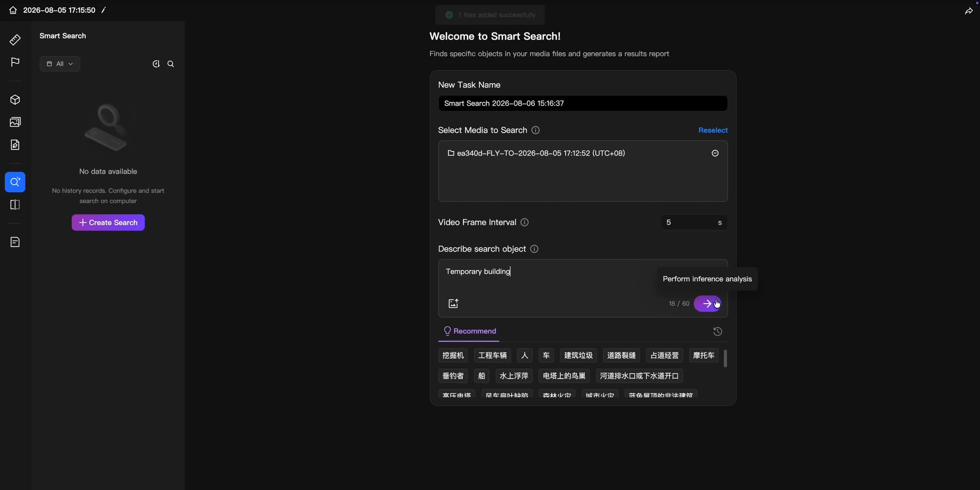Choose the 河道排水口或下水道开口 tag
Viewport: 980px width, 490px height.
[x=639, y=376]
